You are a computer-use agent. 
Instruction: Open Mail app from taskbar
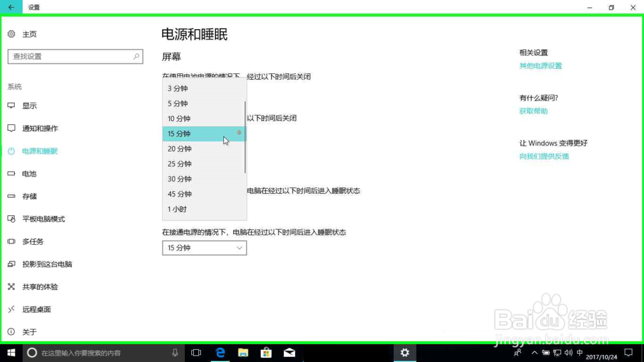pyautogui.click(x=289, y=352)
